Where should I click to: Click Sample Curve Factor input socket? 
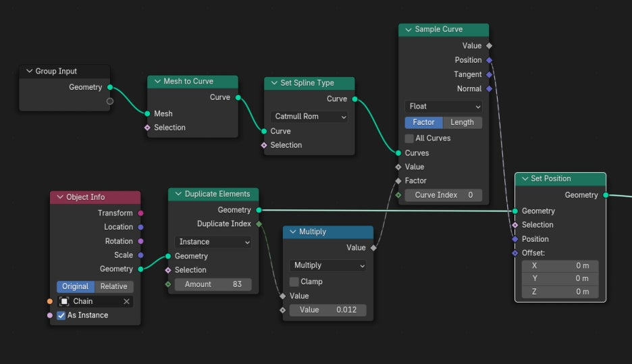[x=398, y=181]
